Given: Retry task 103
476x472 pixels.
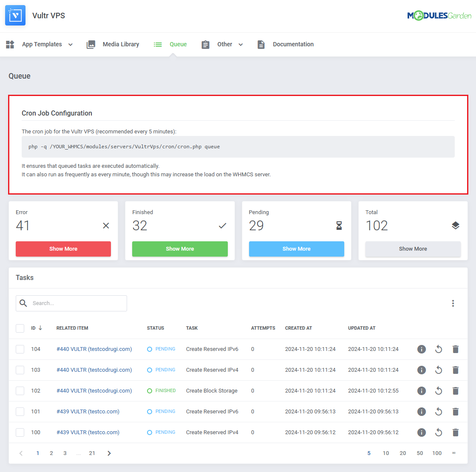Looking at the screenshot, I should (x=438, y=370).
